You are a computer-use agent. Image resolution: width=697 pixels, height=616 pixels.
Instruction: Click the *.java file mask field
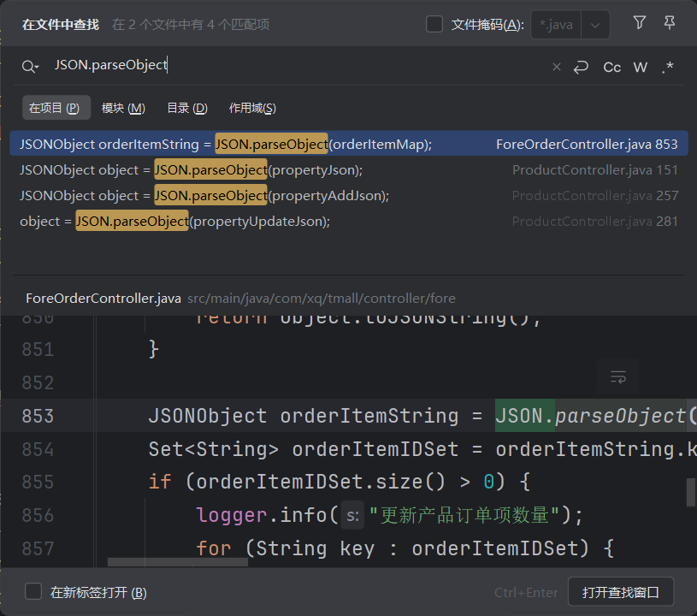[556, 25]
